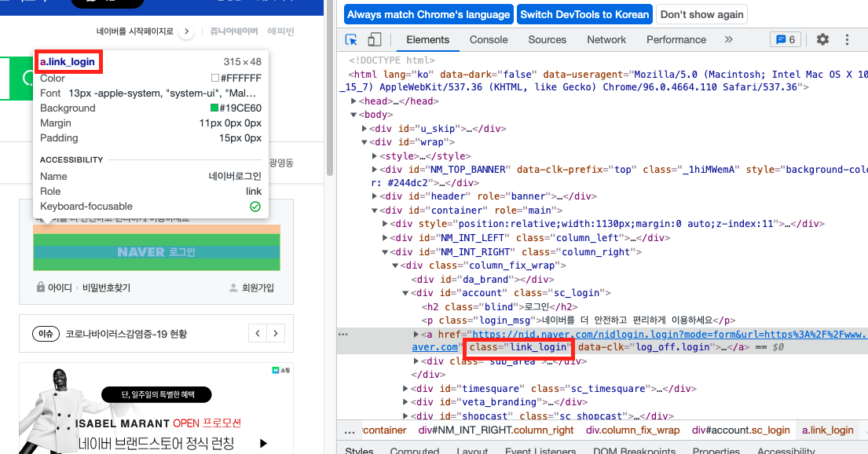Click the 아이디 link in login box
The width and height of the screenshot is (868, 454).
coord(60,288)
